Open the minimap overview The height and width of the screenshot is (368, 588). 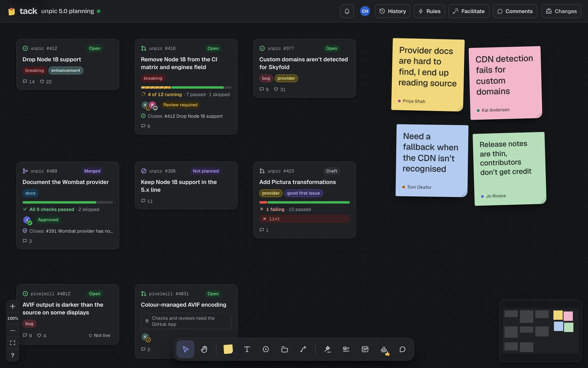click(540, 330)
